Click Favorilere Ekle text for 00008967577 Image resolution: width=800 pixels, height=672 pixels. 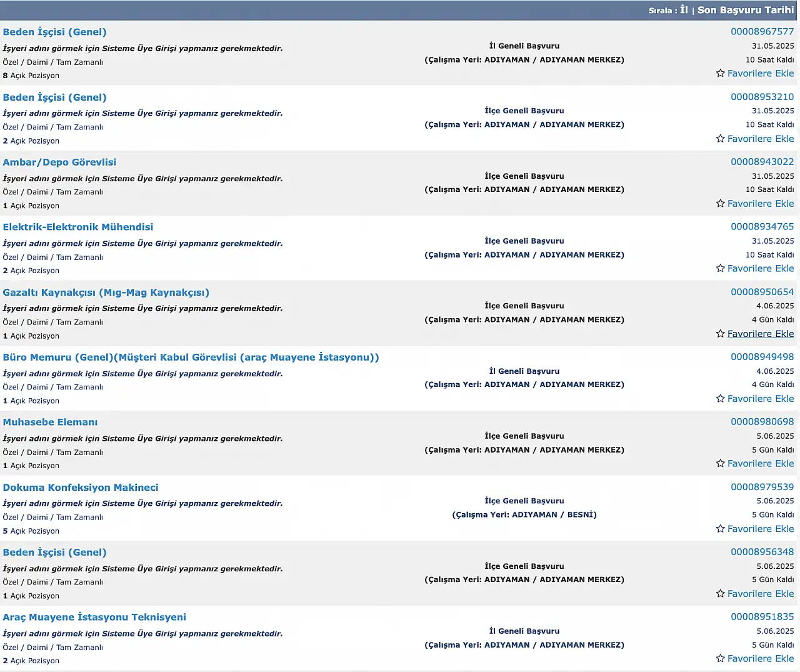point(761,74)
